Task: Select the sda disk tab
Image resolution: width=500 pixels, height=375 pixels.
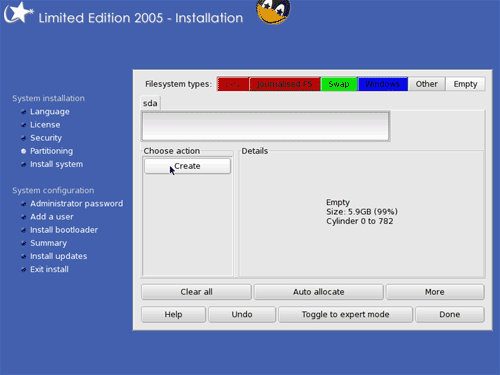Action: point(150,103)
